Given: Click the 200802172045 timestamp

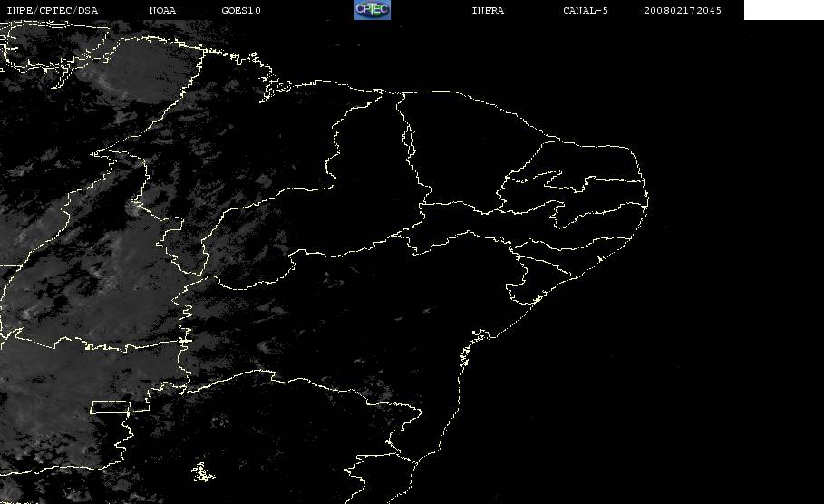Looking at the screenshot, I should coord(683,10).
